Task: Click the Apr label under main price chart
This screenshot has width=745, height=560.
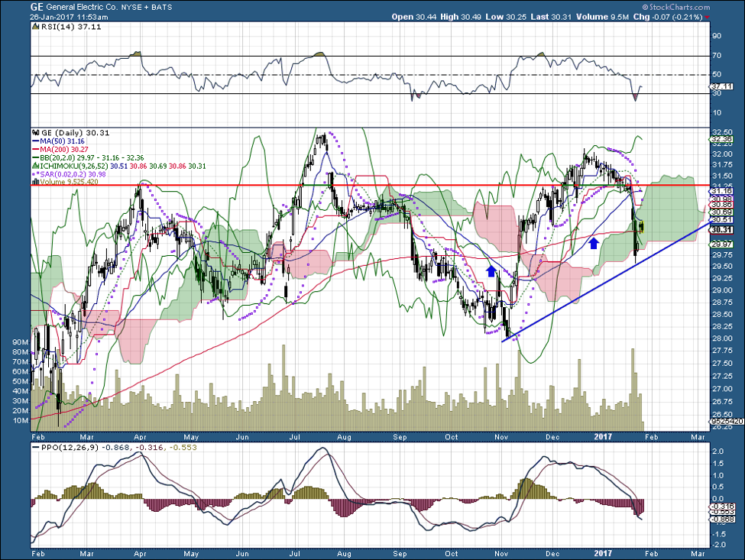Action: click(140, 436)
